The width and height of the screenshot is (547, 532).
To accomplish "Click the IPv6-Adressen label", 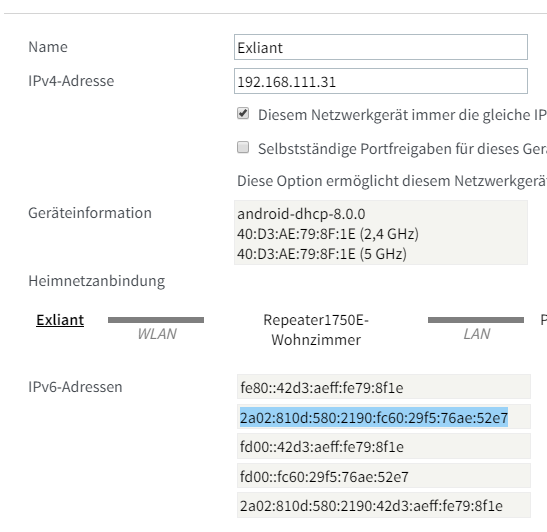I will tap(75, 387).
